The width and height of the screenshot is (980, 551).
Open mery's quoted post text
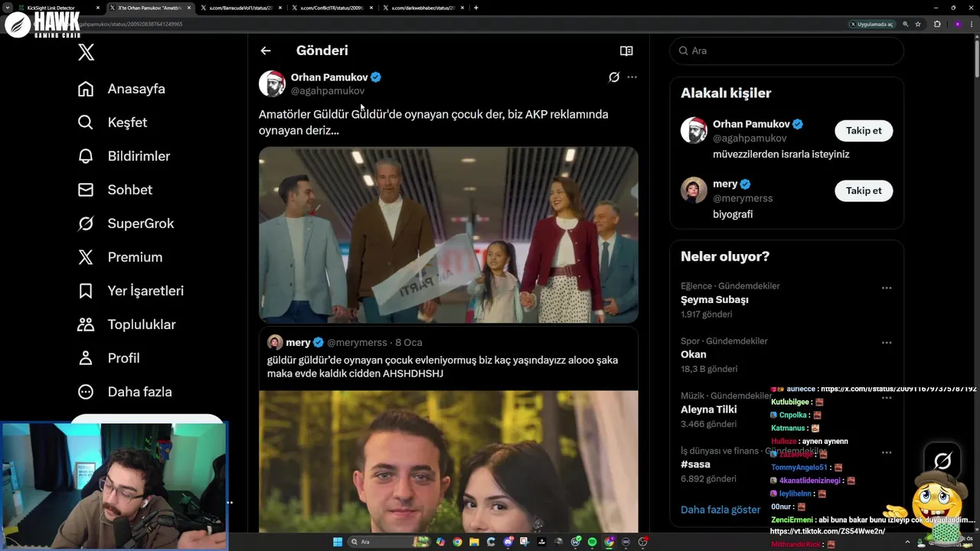pos(443,367)
